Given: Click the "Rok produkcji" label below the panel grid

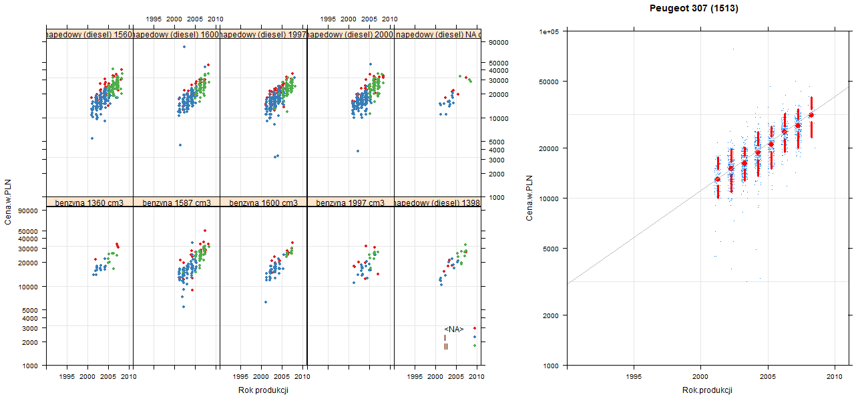Looking at the screenshot, I should [x=263, y=390].
